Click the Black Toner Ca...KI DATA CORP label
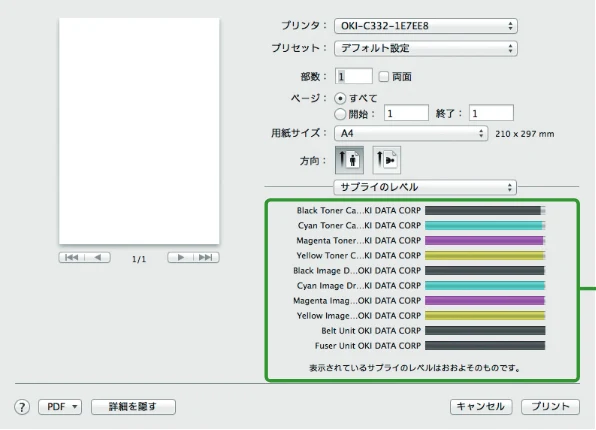 (x=359, y=211)
